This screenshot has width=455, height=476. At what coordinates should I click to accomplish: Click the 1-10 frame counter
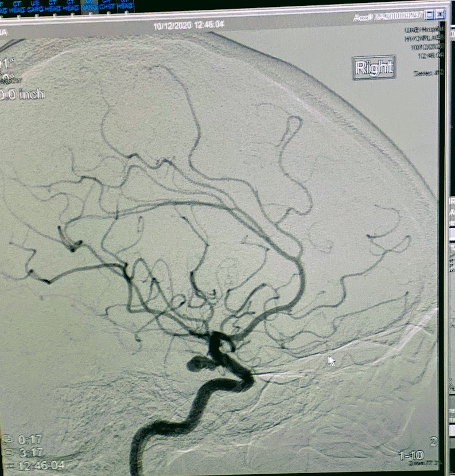click(x=411, y=456)
